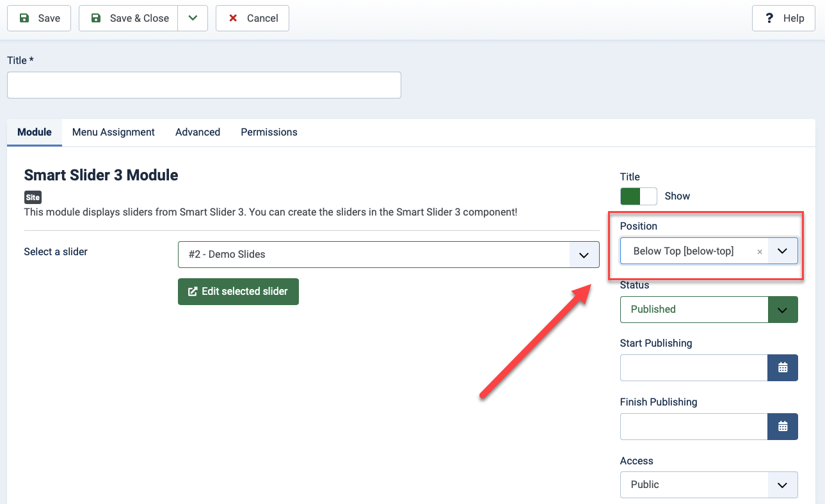825x504 pixels.
Task: Open the Advanced tab
Action: point(198,132)
